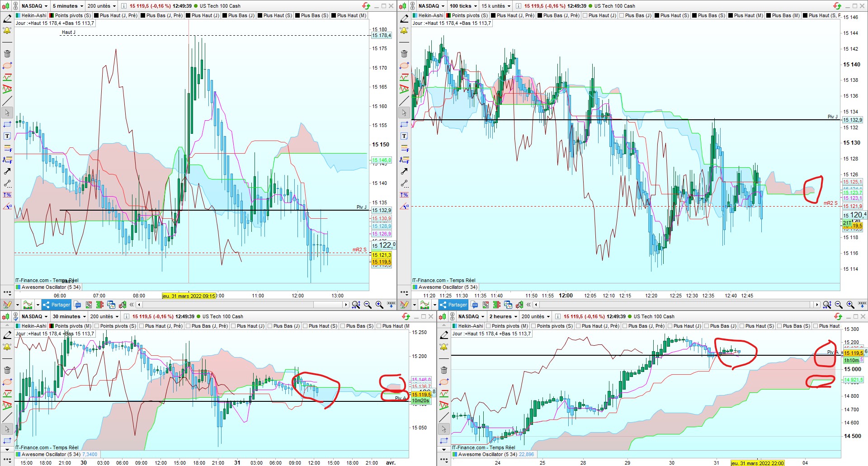The width and height of the screenshot is (868, 466).
Task: Open the 5 minutes timeframe dropdown
Action: [68, 6]
